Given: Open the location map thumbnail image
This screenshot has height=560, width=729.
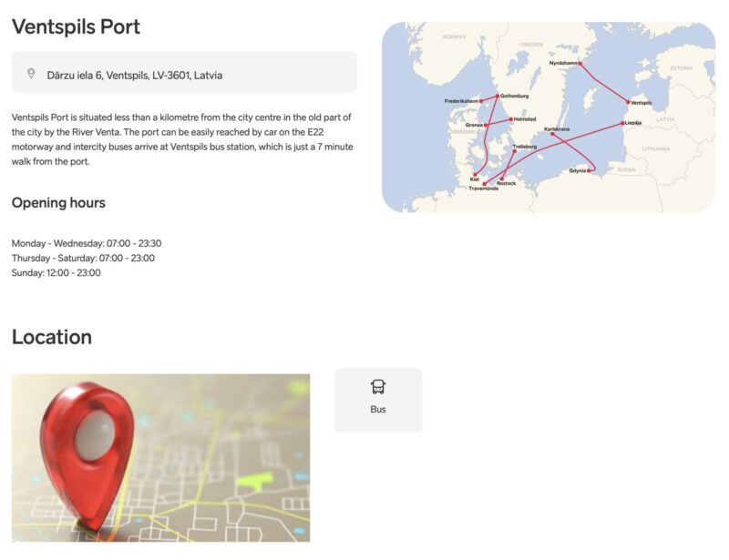Looking at the screenshot, I should coord(160,457).
